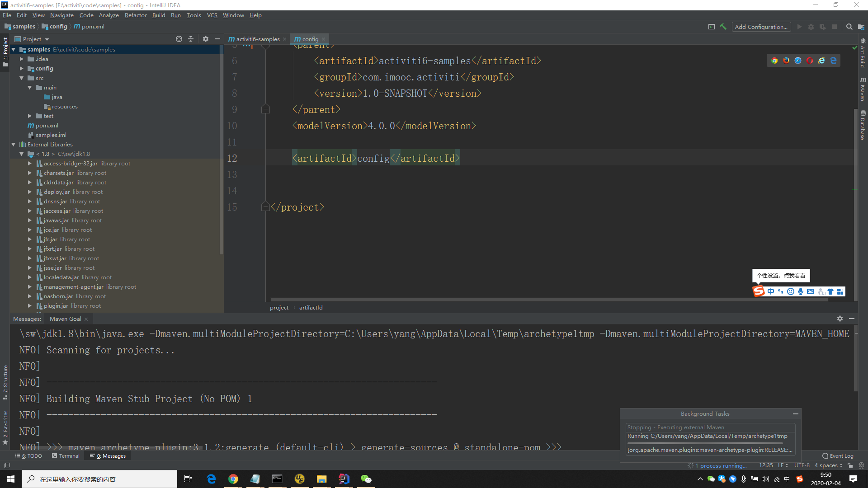The height and width of the screenshot is (488, 868).
Task: Open the Navigate menu
Action: tap(62, 15)
